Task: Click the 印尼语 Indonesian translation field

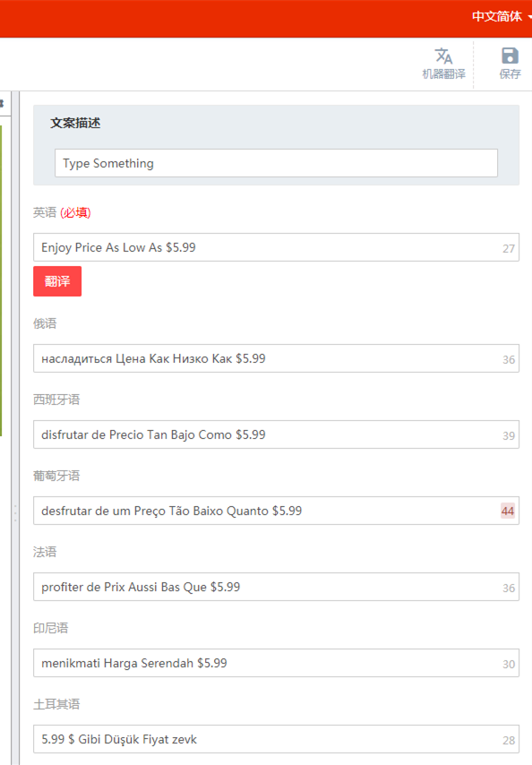Action: (276, 663)
